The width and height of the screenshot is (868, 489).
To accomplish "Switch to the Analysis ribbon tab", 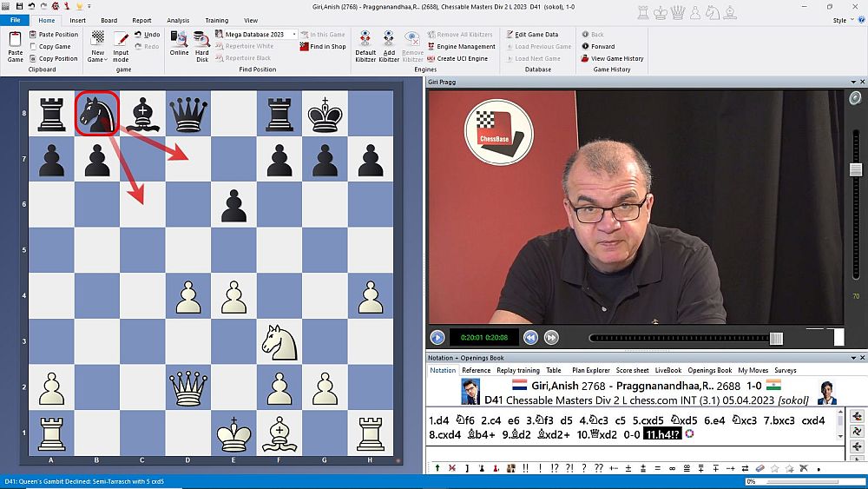I will pos(178,20).
